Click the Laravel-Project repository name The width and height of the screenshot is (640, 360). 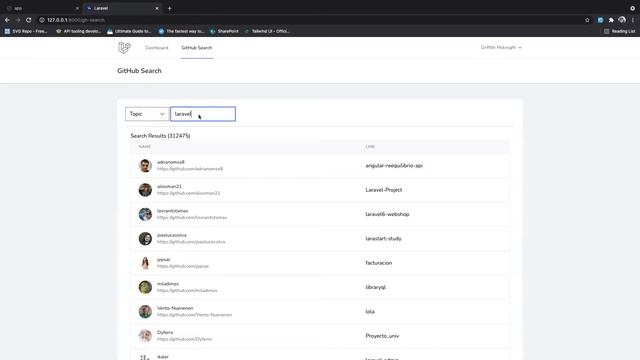[x=384, y=190]
